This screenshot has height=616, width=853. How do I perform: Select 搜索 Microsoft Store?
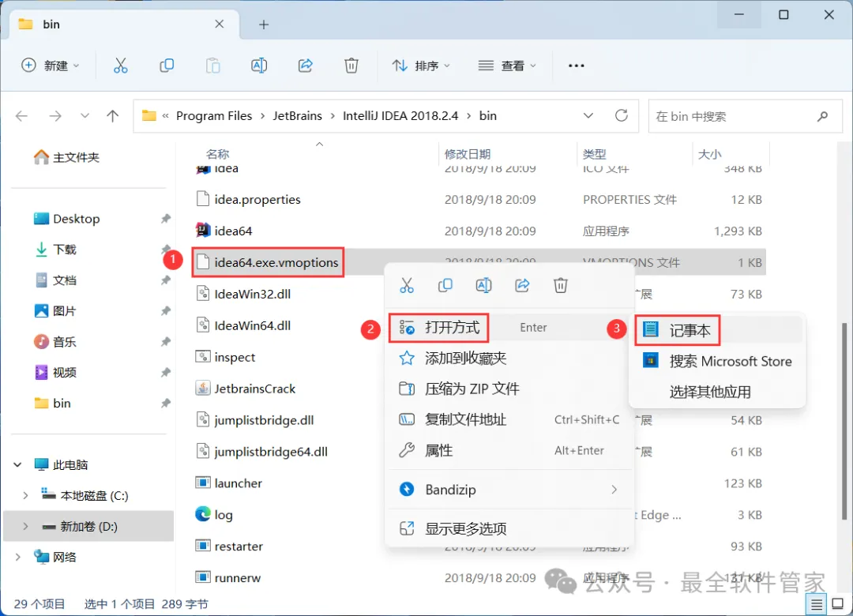click(x=717, y=362)
